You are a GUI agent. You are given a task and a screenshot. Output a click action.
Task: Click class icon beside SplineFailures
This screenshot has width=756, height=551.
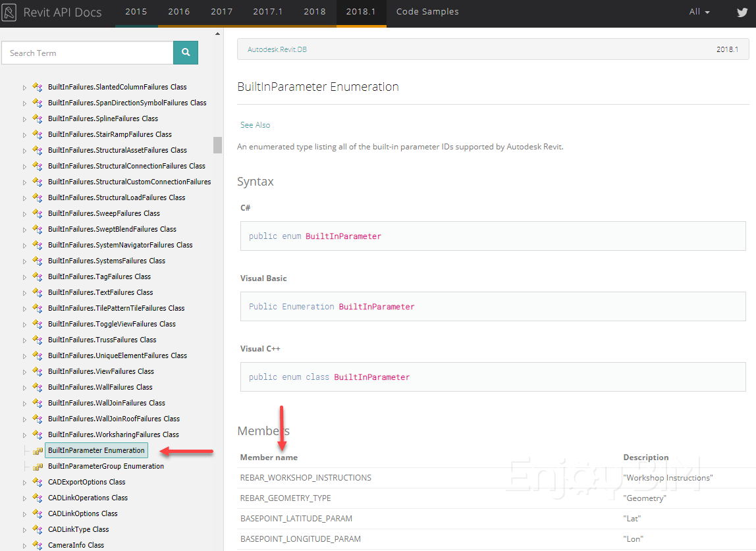[38, 118]
